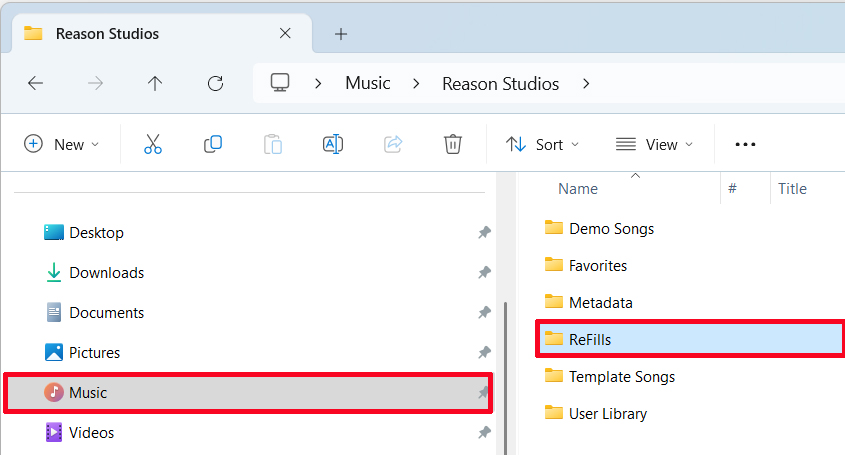
Task: Click the Cut scissors icon
Action: [x=153, y=144]
